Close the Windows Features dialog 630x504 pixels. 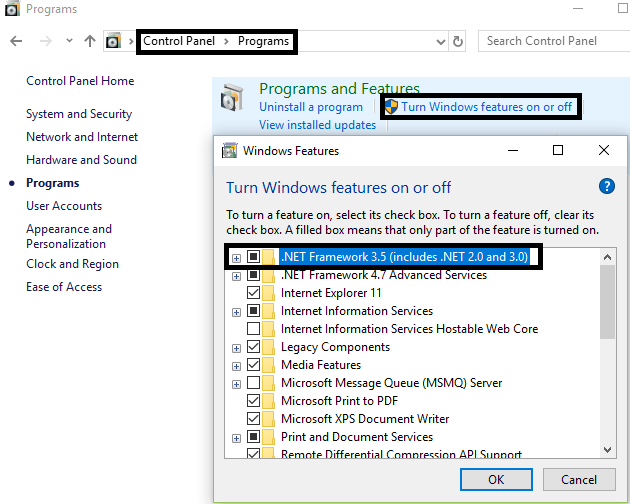(604, 150)
